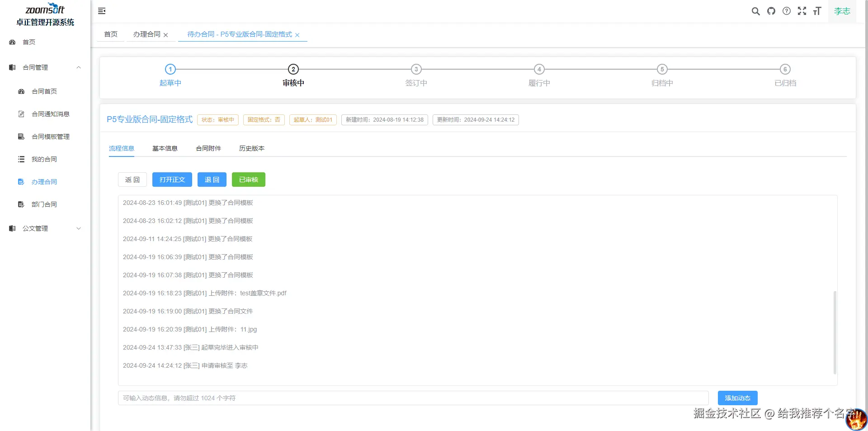This screenshot has width=868, height=431.
Task: Click step 1 起草中 circle
Action: click(170, 69)
